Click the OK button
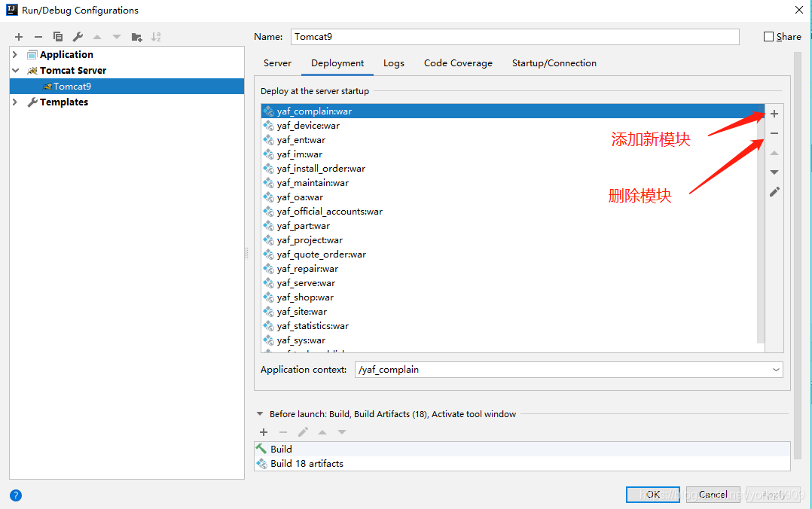Screen dimensions: 812x509 (653, 495)
